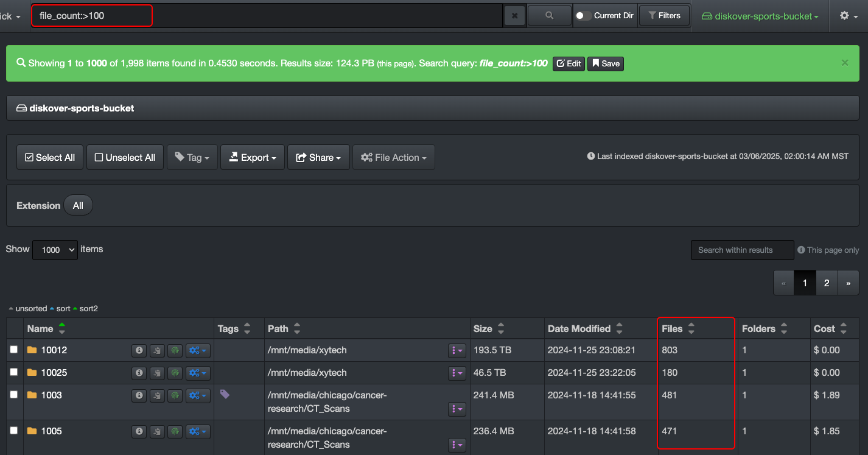Click the green fingerprint icon for folder 1003
This screenshot has height=455, width=868.
click(x=175, y=395)
